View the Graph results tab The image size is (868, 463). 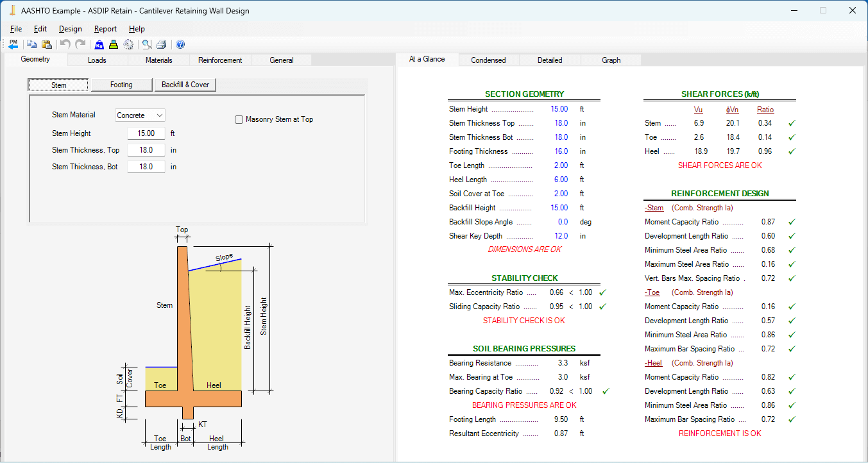pyautogui.click(x=610, y=59)
